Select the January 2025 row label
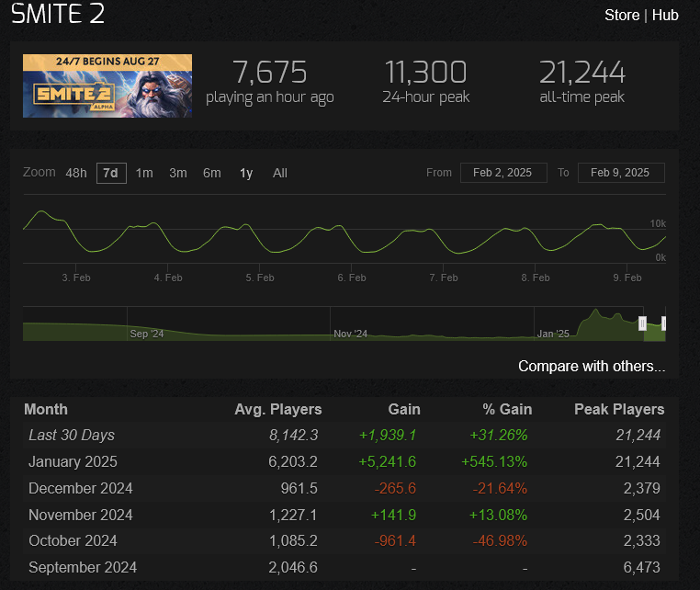This screenshot has width=700, height=590. [73, 462]
